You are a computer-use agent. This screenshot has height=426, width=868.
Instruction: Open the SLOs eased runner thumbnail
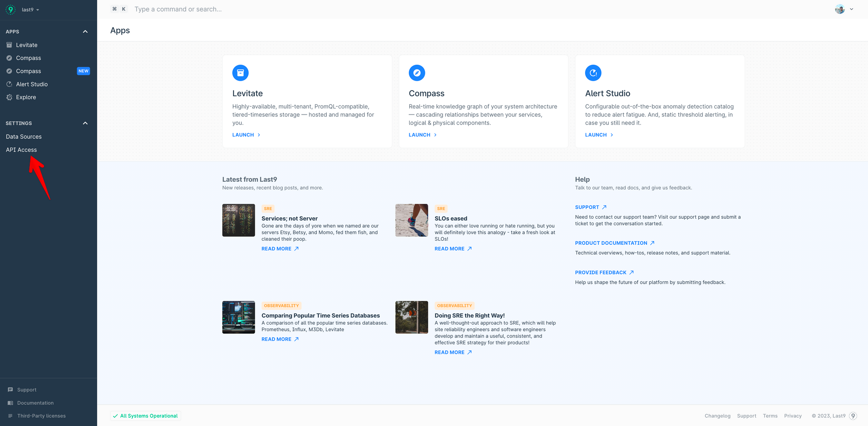(x=412, y=220)
